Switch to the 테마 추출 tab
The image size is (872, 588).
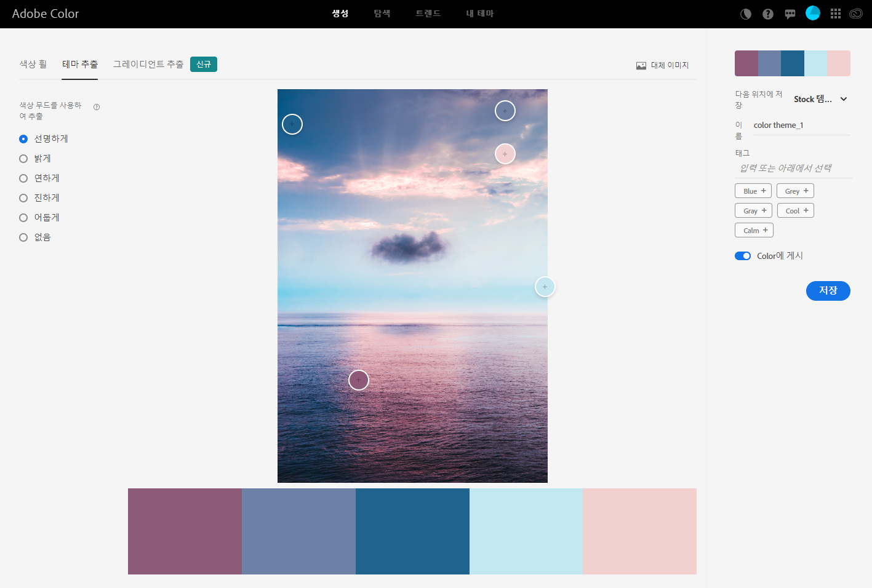pyautogui.click(x=80, y=64)
